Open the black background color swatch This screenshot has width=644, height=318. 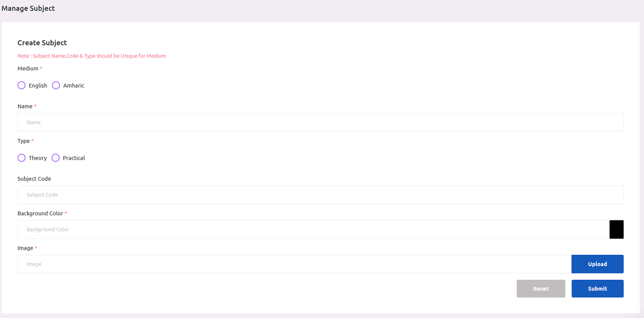616,230
